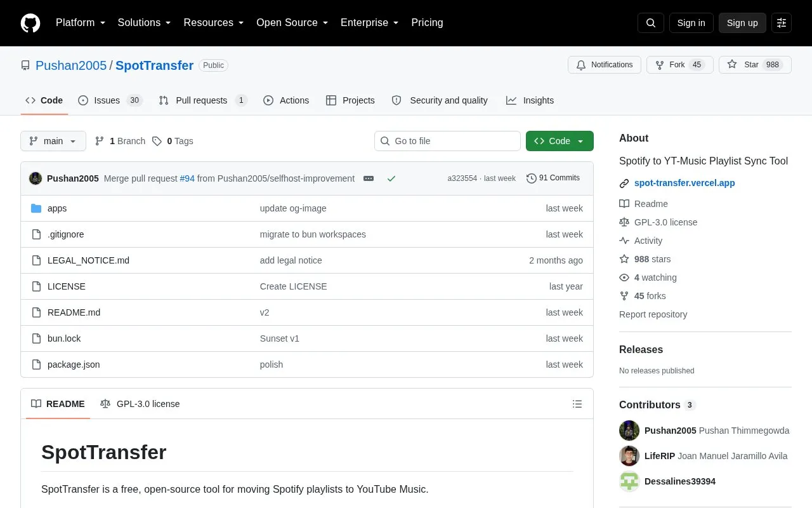Viewport: 812px width, 508px height.
Task: Click the Notifications button
Action: coord(605,65)
